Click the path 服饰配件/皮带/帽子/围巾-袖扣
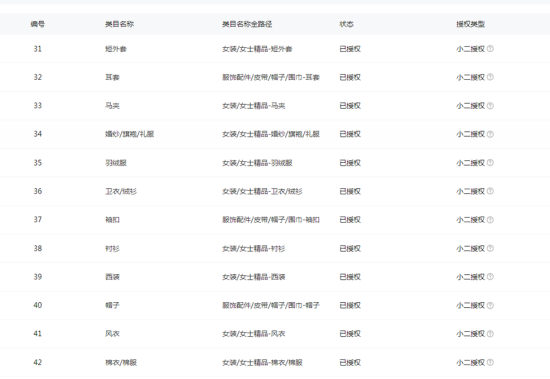This screenshot has width=550, height=379. pyautogui.click(x=271, y=220)
